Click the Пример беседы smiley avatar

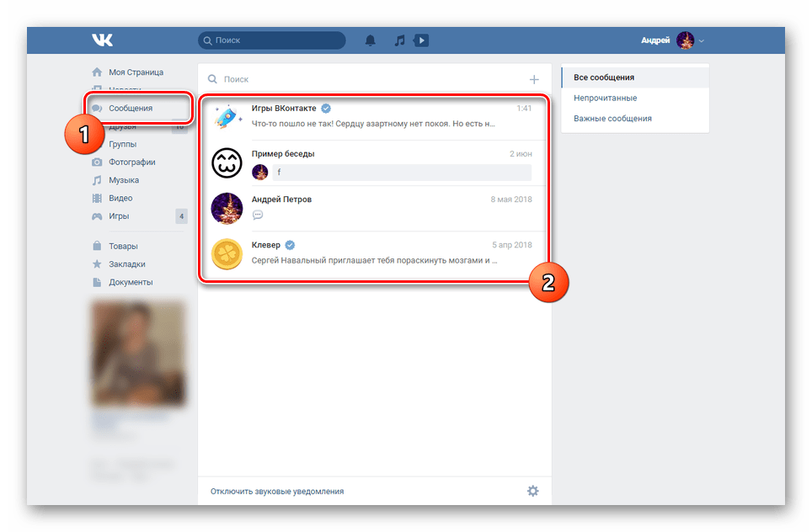[227, 162]
